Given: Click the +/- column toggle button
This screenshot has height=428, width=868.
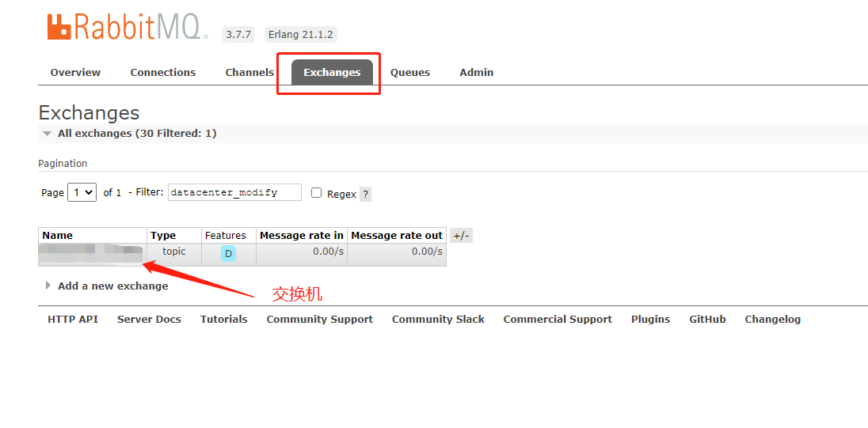Looking at the screenshot, I should point(461,236).
